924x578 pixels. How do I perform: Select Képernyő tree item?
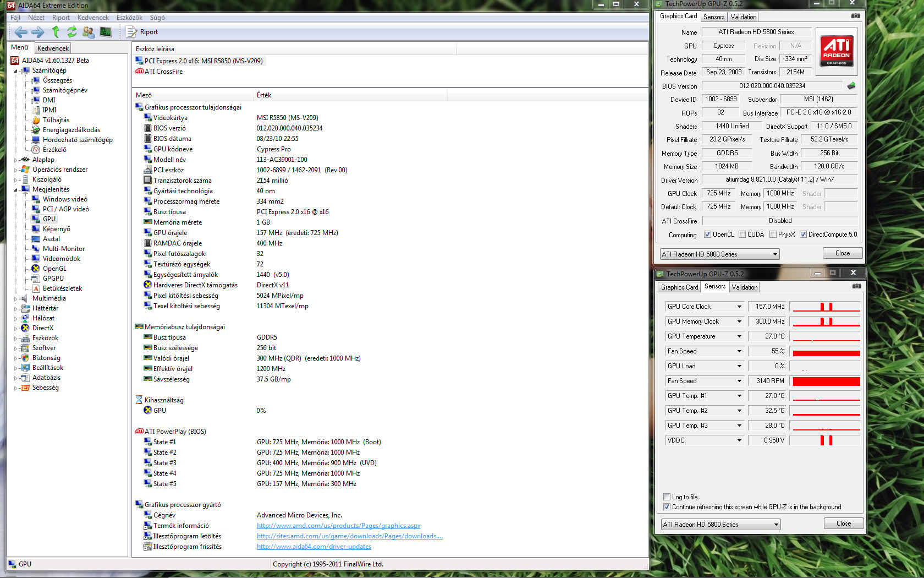pos(56,229)
